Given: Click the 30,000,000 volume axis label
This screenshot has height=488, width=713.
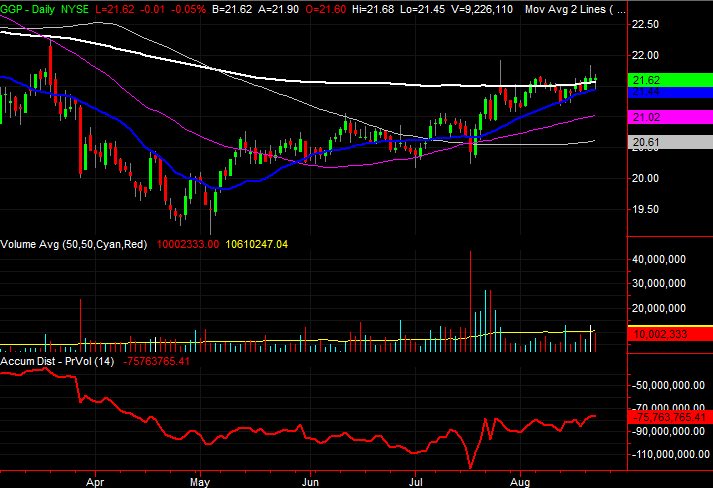Looking at the screenshot, I should point(659,283).
